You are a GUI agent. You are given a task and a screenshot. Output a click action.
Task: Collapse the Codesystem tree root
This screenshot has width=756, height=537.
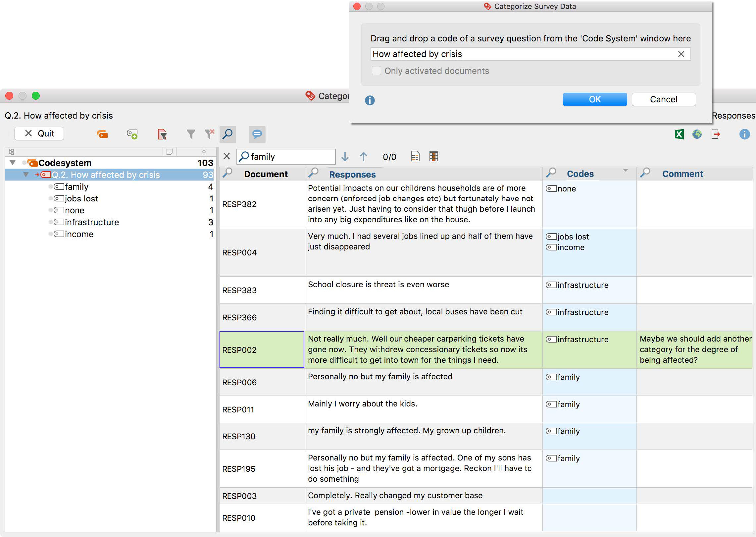tap(13, 163)
